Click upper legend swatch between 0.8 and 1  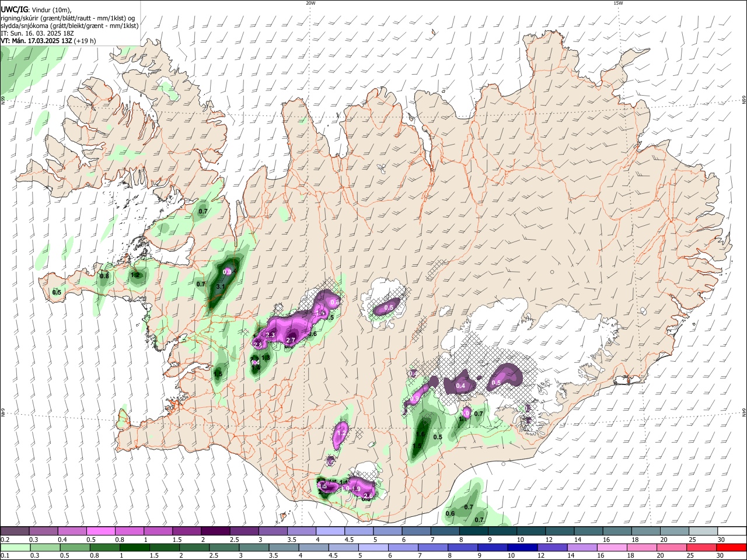pyautogui.click(x=129, y=531)
